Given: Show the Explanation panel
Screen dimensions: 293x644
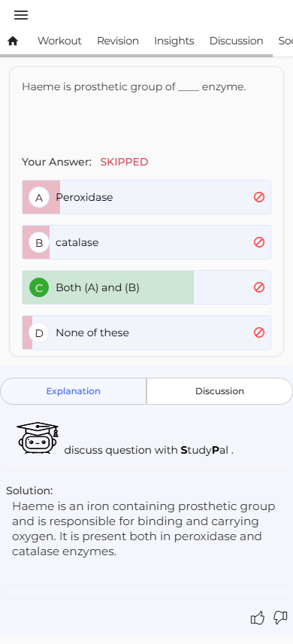Looking at the screenshot, I should (74, 391).
